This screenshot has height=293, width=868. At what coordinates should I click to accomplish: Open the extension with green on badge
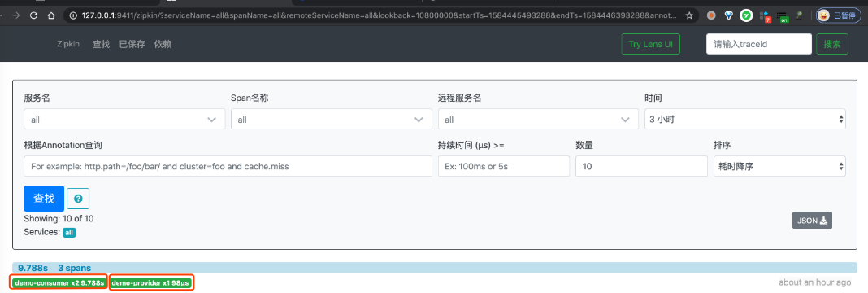[782, 16]
